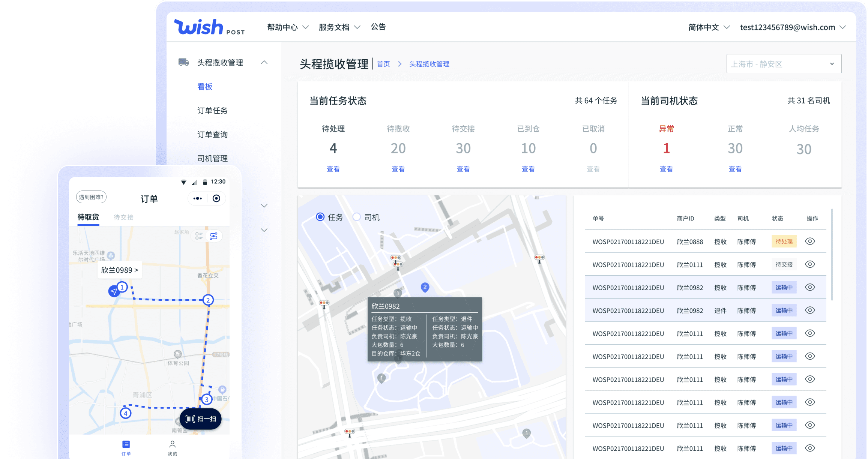The image size is (868, 459).
Task: Tap waypoint marker 3 on the phone map
Action: (207, 399)
